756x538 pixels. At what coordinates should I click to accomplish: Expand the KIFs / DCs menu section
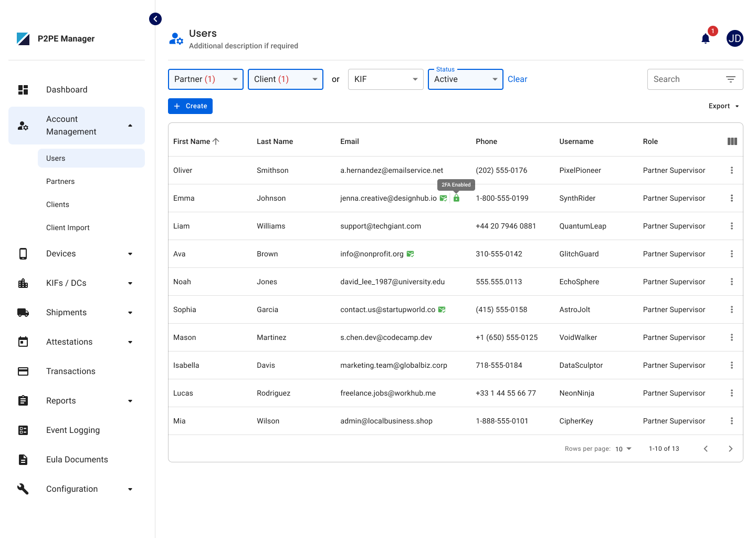[x=130, y=283]
